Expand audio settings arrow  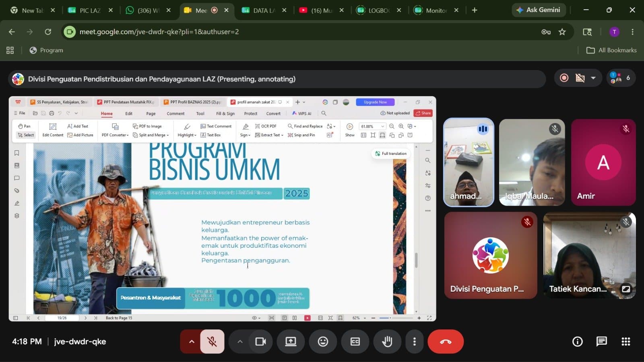click(x=192, y=341)
